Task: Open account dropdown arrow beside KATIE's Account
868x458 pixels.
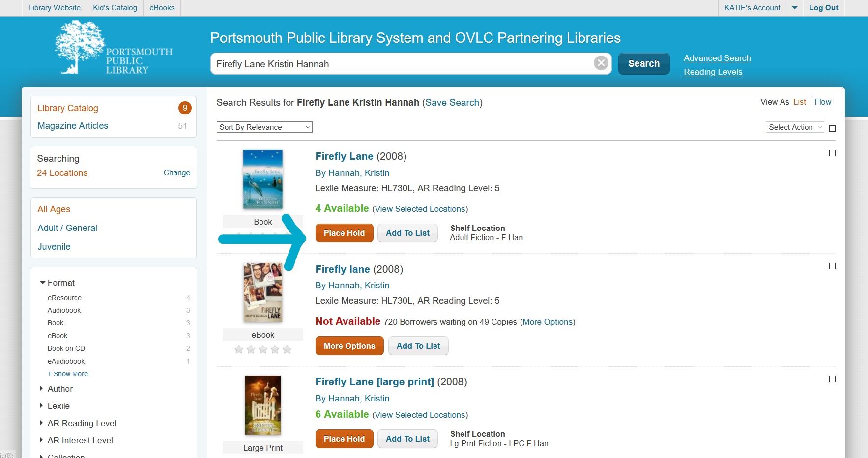Action: pyautogui.click(x=794, y=8)
